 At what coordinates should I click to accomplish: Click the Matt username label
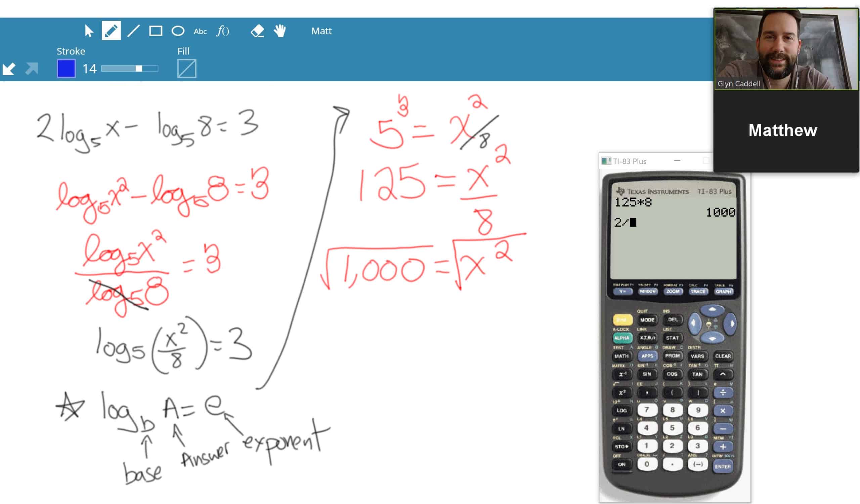click(x=322, y=31)
